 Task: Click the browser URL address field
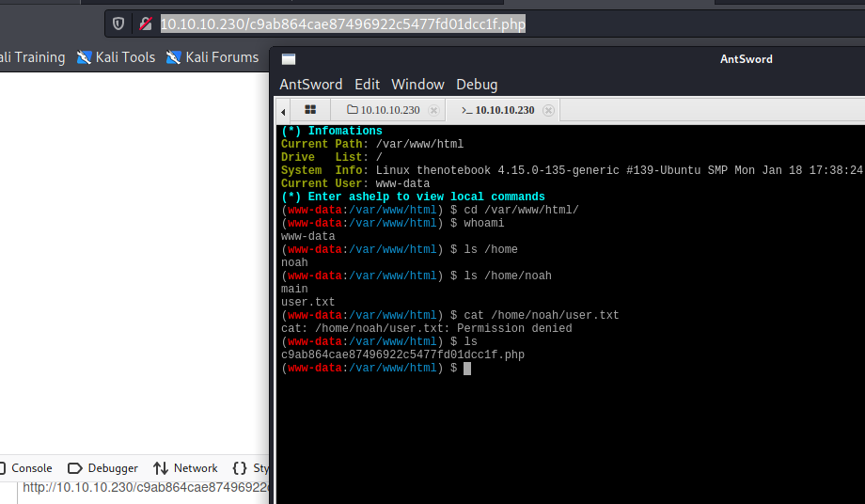pyautogui.click(x=342, y=24)
